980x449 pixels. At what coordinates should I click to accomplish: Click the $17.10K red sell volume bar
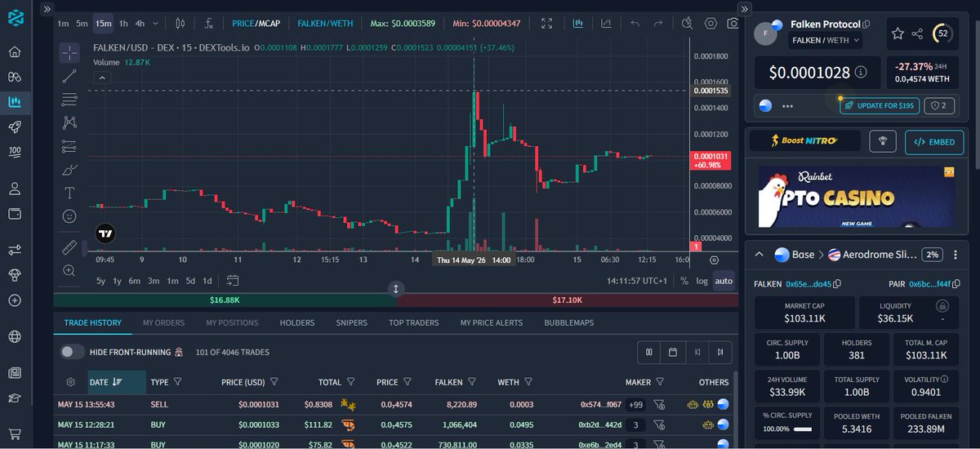[567, 300]
